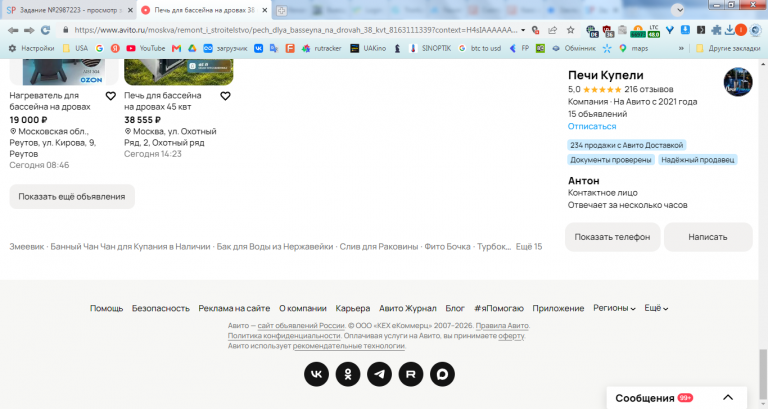Viewport: 768px width, 409px height.
Task: Open the Приложение footer link
Action: point(558,308)
